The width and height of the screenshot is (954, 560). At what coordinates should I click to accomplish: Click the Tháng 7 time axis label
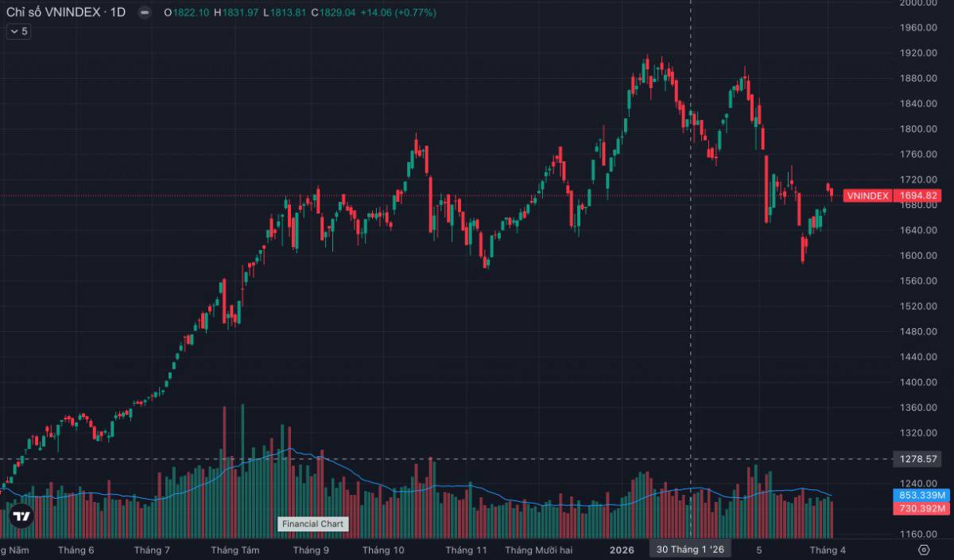pos(152,550)
